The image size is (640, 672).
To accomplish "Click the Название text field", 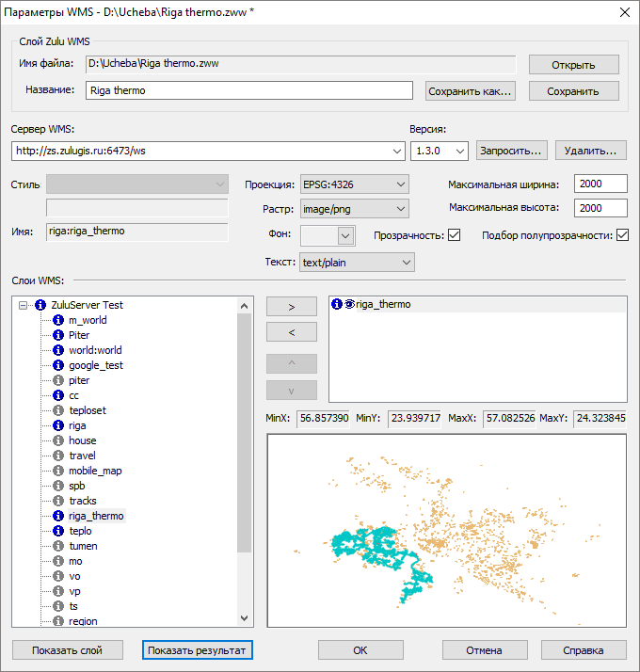I will (x=248, y=90).
